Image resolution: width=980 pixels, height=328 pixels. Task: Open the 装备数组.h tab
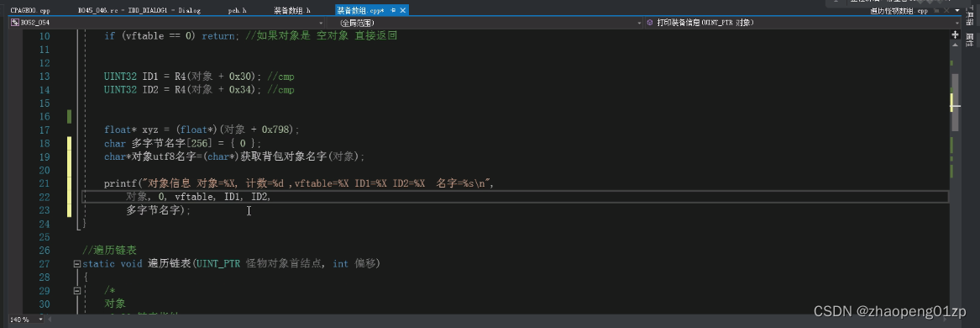click(292, 11)
